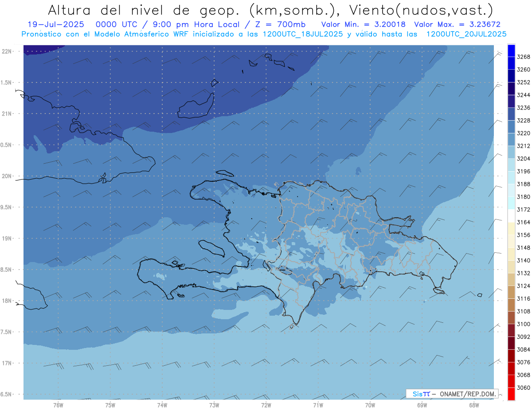The image size is (532, 411).
Task: Click the bright blue swatch above 3268
Action: [x=511, y=50]
